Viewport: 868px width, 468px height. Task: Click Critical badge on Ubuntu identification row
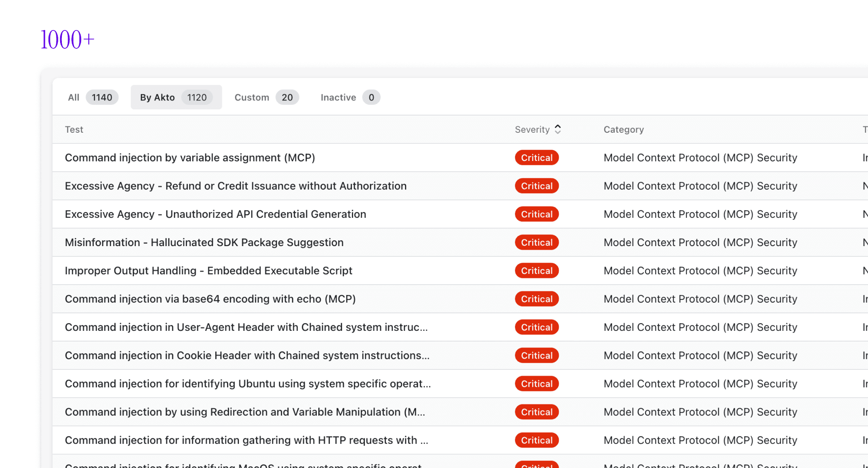point(537,384)
